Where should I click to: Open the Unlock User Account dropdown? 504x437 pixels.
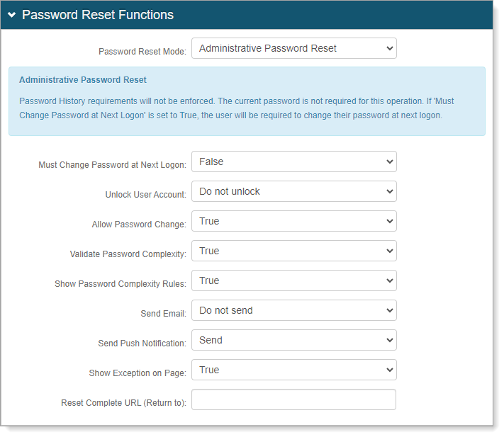[293, 191]
